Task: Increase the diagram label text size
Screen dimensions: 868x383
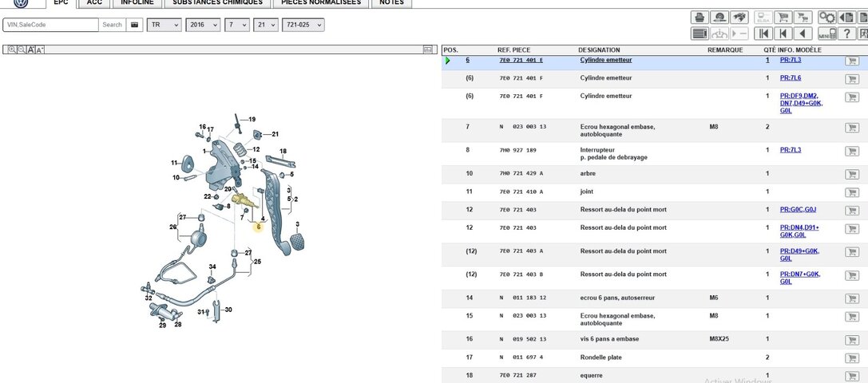Action: 30,49
